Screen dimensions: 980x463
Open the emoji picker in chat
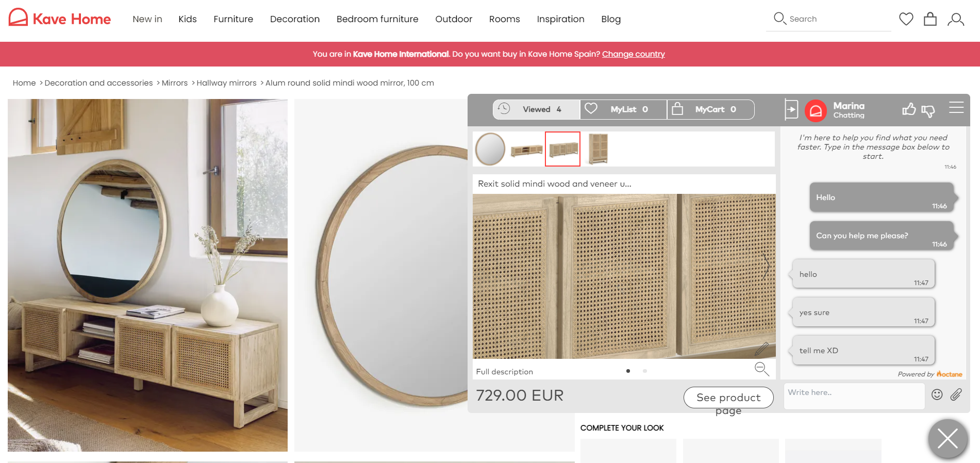937,394
